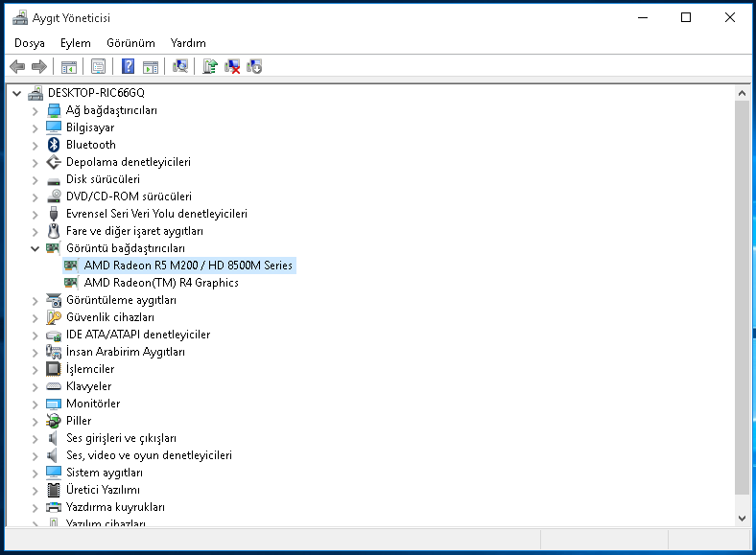Click the speaker icon beside Ses girişleri ve çıkışları
This screenshot has height=555, width=756.
click(53, 438)
